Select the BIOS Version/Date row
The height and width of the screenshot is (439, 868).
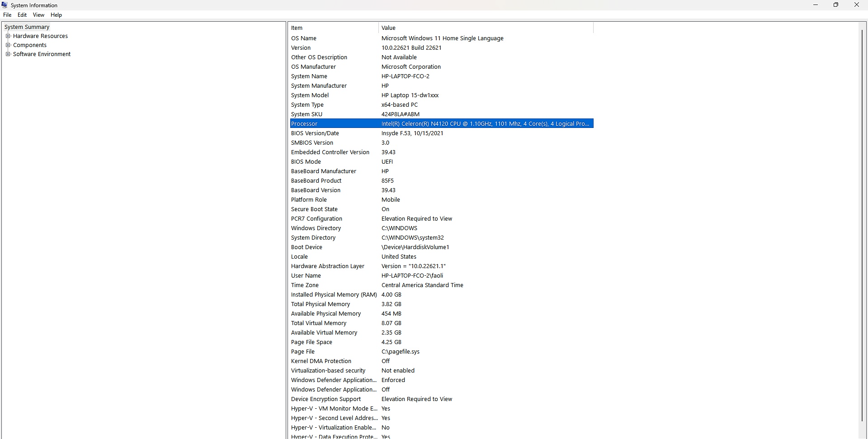point(315,133)
